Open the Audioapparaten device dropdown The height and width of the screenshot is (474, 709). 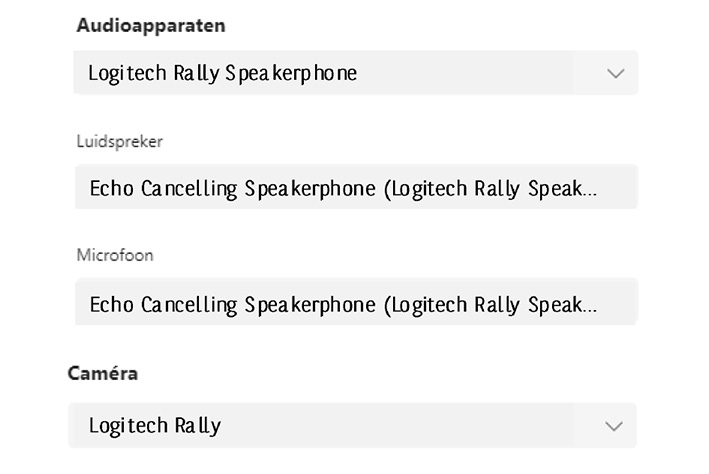click(355, 73)
